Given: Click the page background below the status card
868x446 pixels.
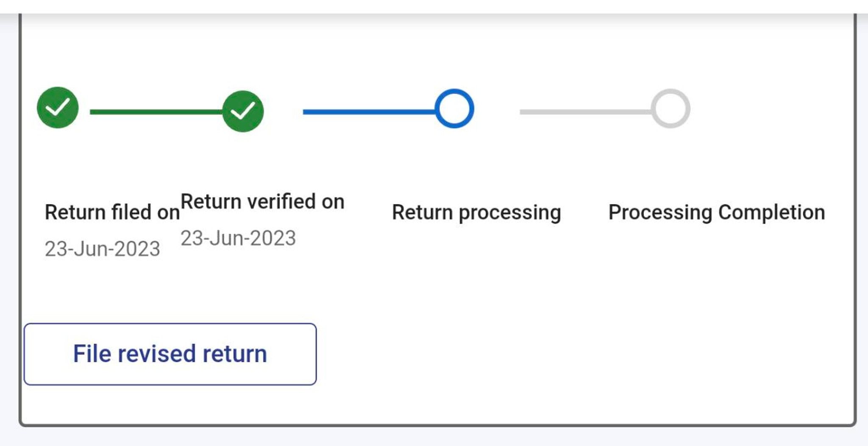Looking at the screenshot, I should [x=434, y=437].
